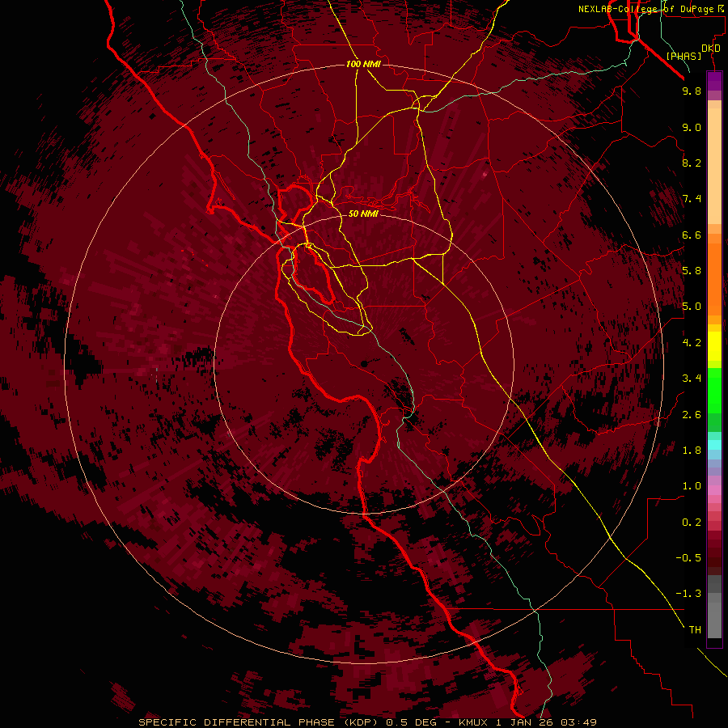Click the 9.8 value on the color scale
The image size is (728, 728).
(692, 91)
